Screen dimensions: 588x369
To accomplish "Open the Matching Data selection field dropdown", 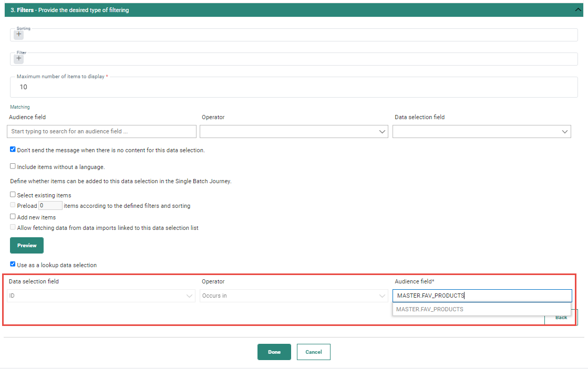I will [481, 131].
